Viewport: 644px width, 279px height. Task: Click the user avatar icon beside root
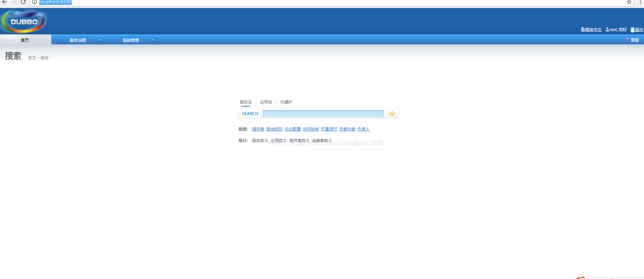point(607,30)
